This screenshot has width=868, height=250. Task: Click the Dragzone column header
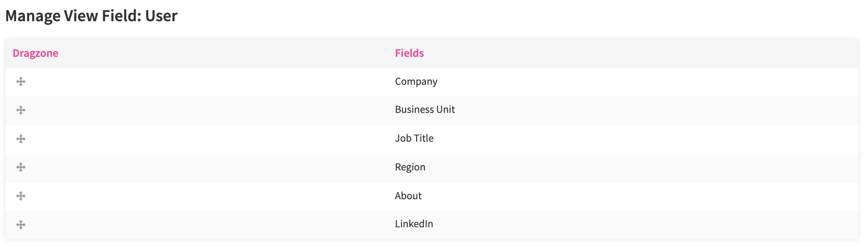tap(36, 53)
